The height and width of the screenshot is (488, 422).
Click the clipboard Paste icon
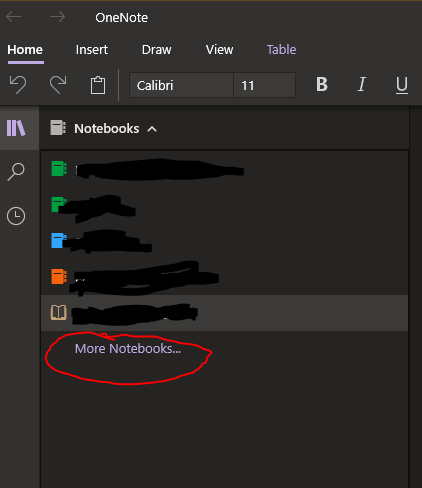[x=98, y=85]
